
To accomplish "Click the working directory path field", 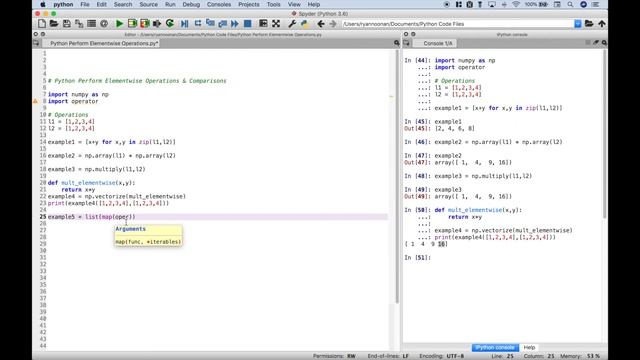I will click(x=458, y=24).
